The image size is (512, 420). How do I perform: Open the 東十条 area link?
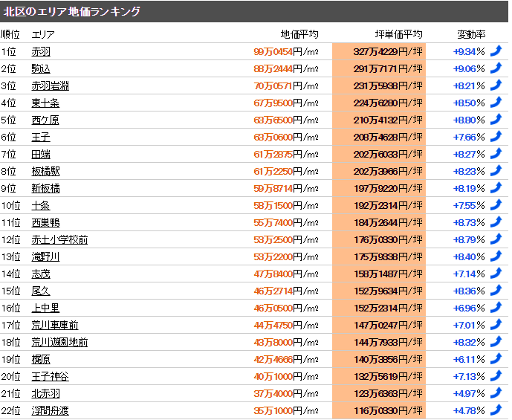coord(45,103)
